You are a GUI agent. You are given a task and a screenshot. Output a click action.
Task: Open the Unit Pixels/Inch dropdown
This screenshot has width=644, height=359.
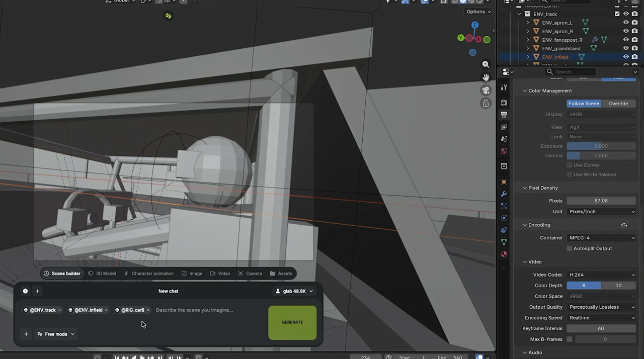pyautogui.click(x=601, y=212)
